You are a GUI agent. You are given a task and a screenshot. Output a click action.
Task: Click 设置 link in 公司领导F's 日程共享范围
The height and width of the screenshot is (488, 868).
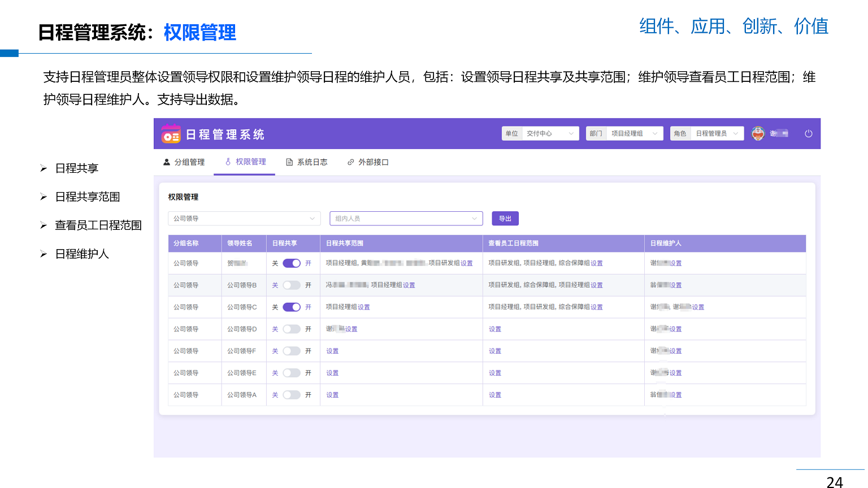pos(332,351)
